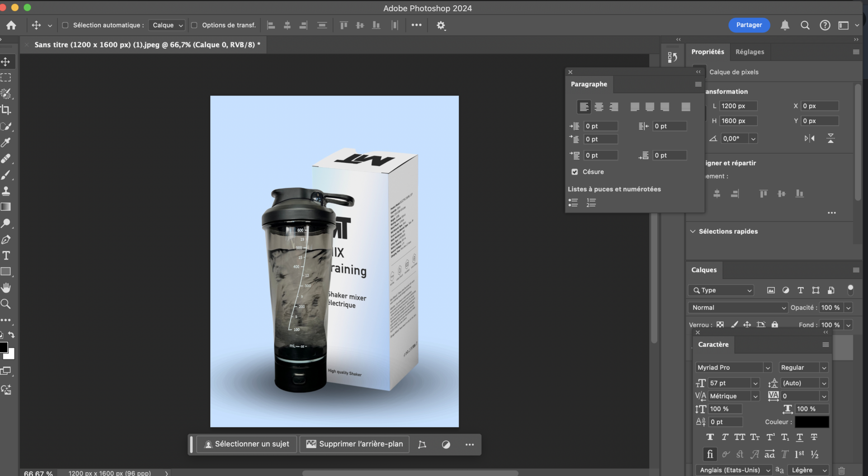
Task: Filter layers by text layer type
Action: (801, 290)
